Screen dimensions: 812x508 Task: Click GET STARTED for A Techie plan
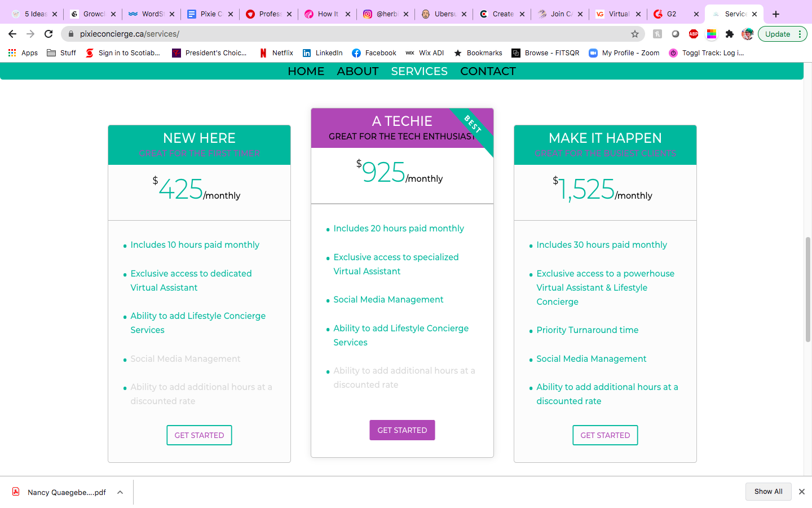click(x=402, y=430)
